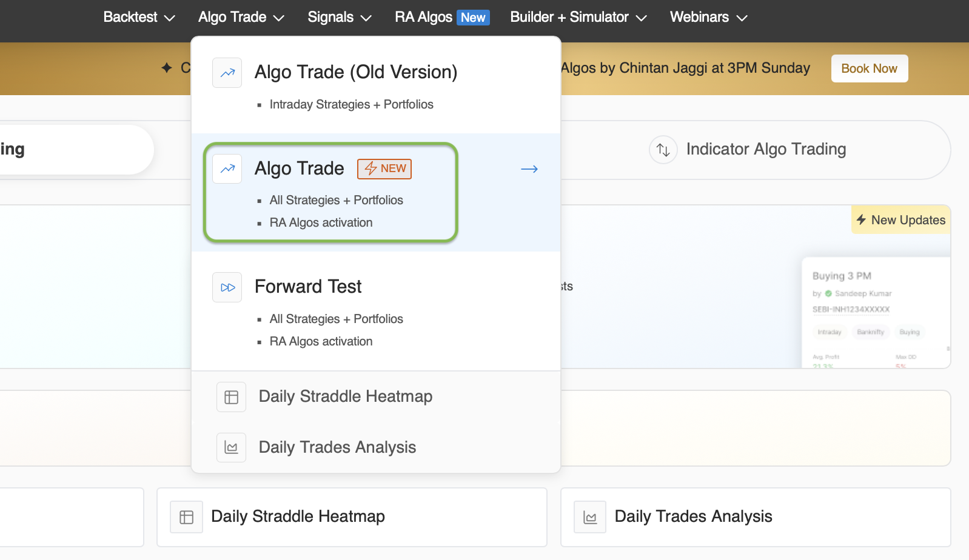Click the heatmap icon in bottom card
Image resolution: width=969 pixels, height=560 pixels.
click(x=186, y=517)
